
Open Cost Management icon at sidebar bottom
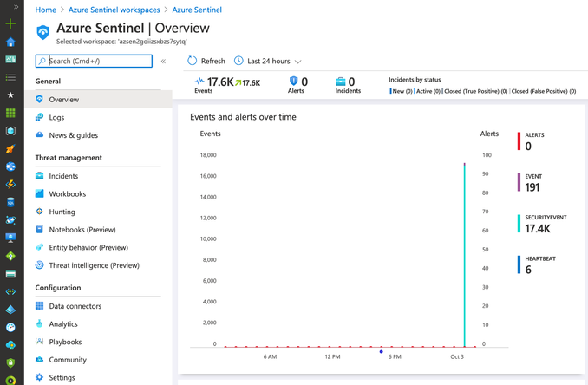tap(10, 380)
